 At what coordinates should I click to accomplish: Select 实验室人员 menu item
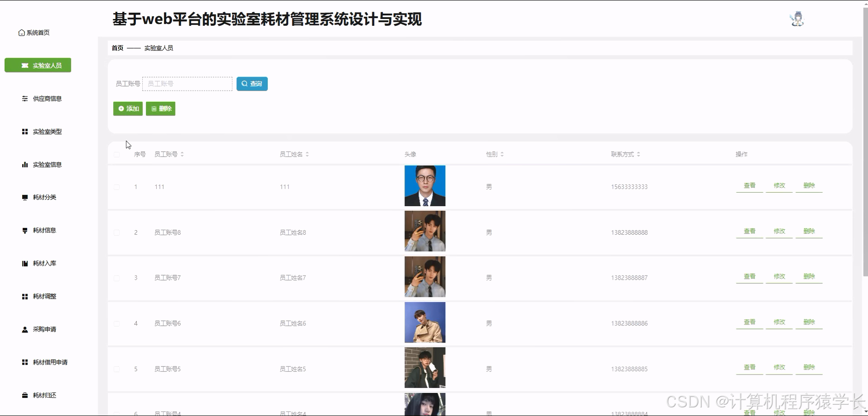click(38, 65)
